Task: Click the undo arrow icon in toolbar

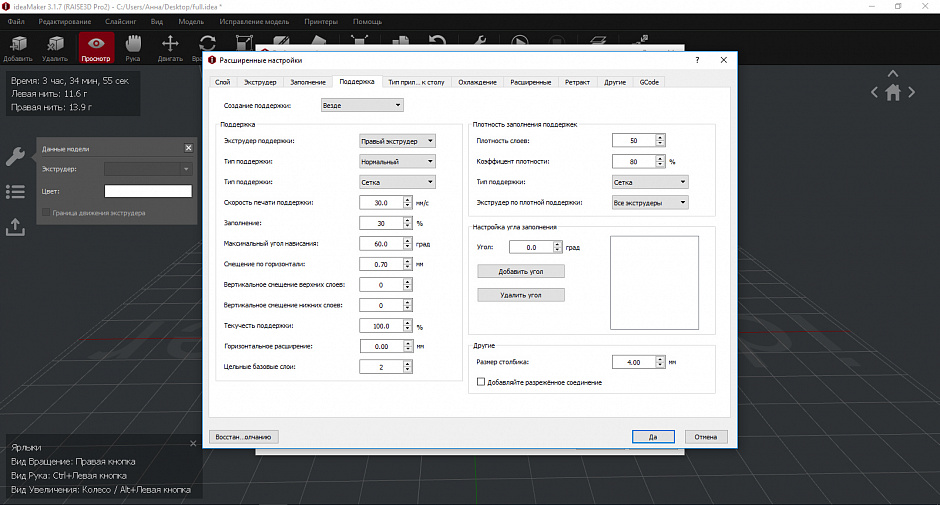Action: tap(438, 42)
